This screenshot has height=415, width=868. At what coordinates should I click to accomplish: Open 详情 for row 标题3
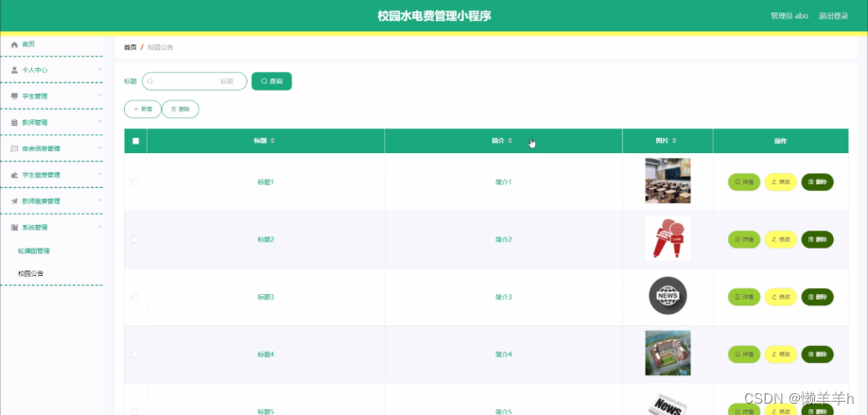point(744,297)
